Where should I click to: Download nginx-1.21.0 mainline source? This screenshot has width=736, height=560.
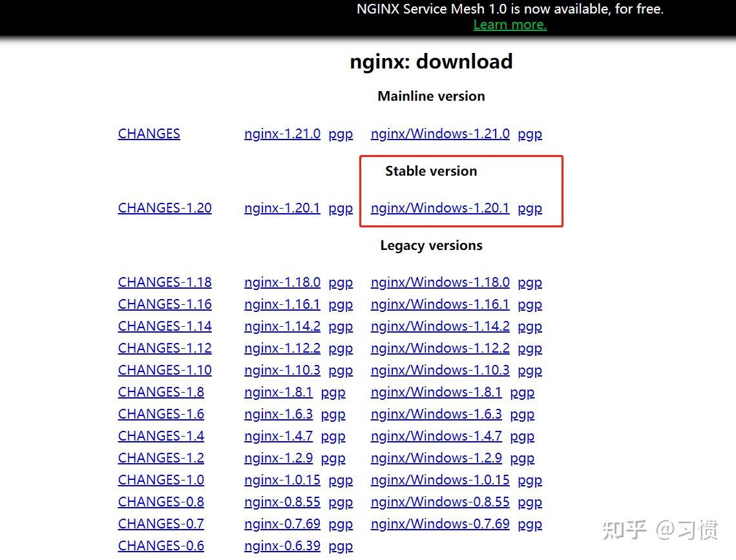[x=282, y=134]
